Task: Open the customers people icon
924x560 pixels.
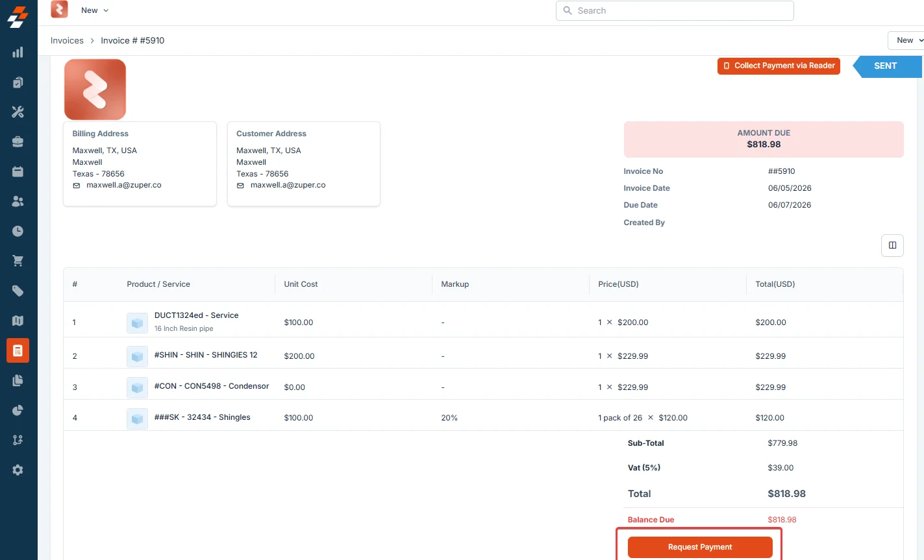Action: coord(18,201)
